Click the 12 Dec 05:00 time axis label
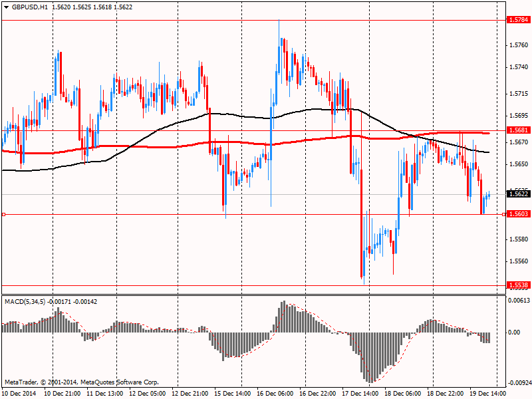 pyautogui.click(x=148, y=393)
